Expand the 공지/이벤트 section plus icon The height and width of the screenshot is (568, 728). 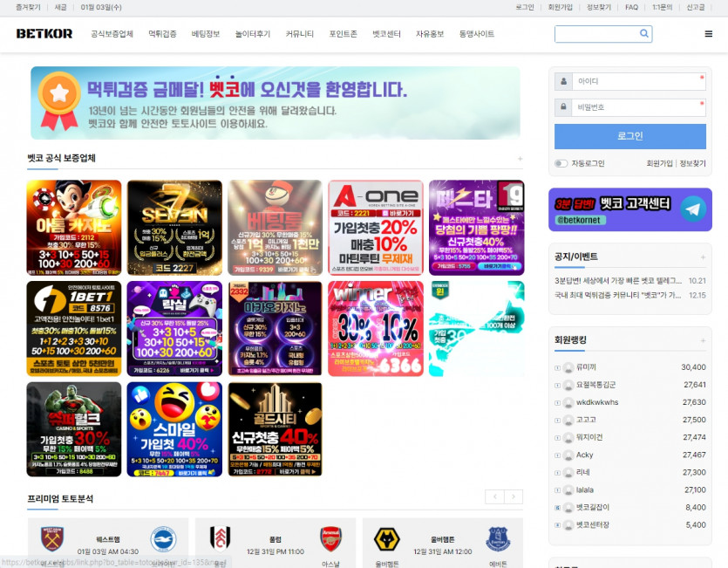pyautogui.click(x=702, y=257)
